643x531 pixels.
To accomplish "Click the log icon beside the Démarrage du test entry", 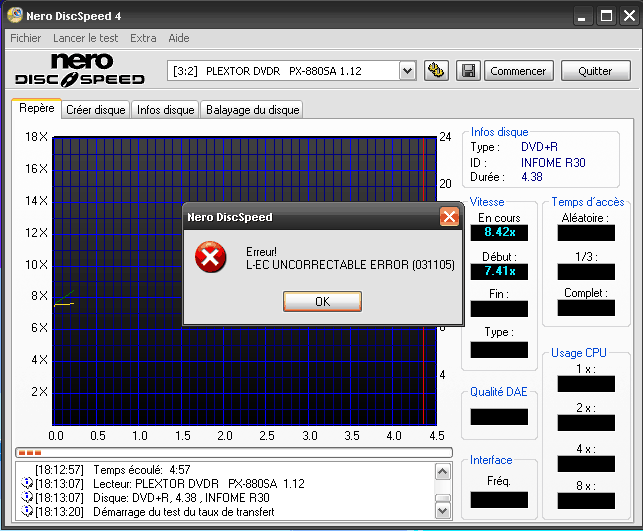I will (x=27, y=511).
